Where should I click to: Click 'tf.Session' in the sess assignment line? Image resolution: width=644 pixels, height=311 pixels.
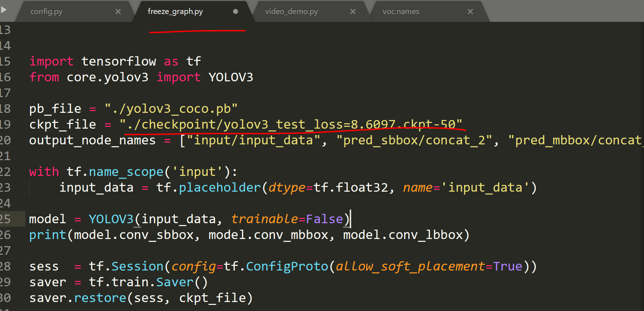[126, 266]
